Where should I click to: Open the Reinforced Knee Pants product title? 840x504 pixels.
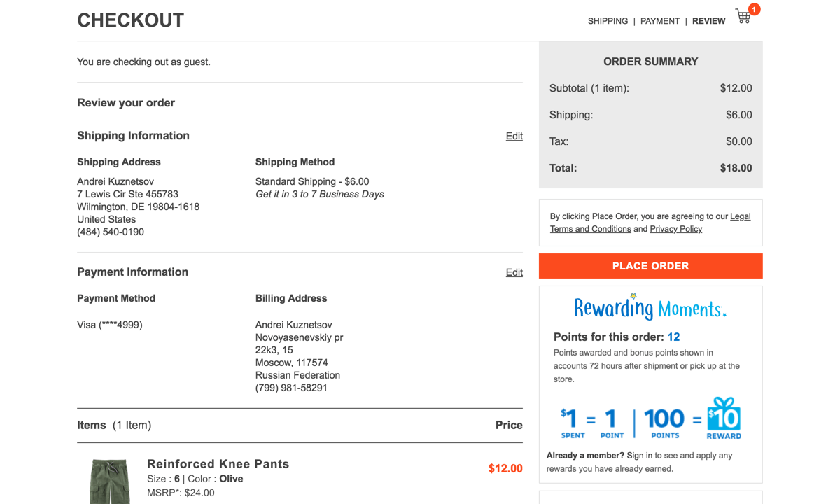pyautogui.click(x=218, y=464)
